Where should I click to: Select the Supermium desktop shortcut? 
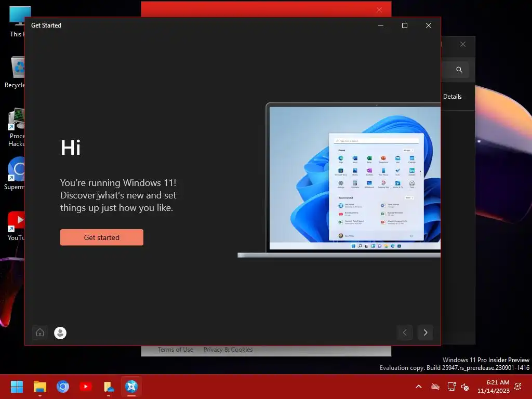point(15,174)
